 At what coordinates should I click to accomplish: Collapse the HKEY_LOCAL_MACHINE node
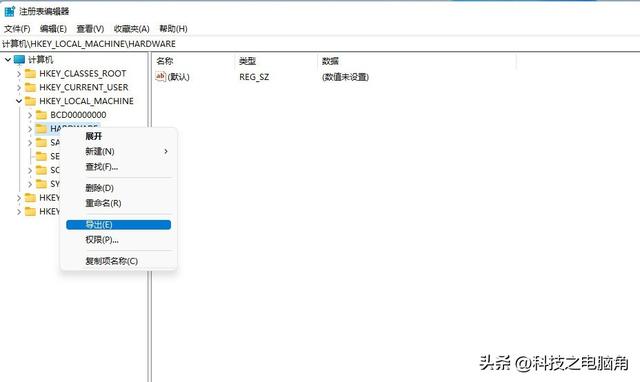coord(19,101)
